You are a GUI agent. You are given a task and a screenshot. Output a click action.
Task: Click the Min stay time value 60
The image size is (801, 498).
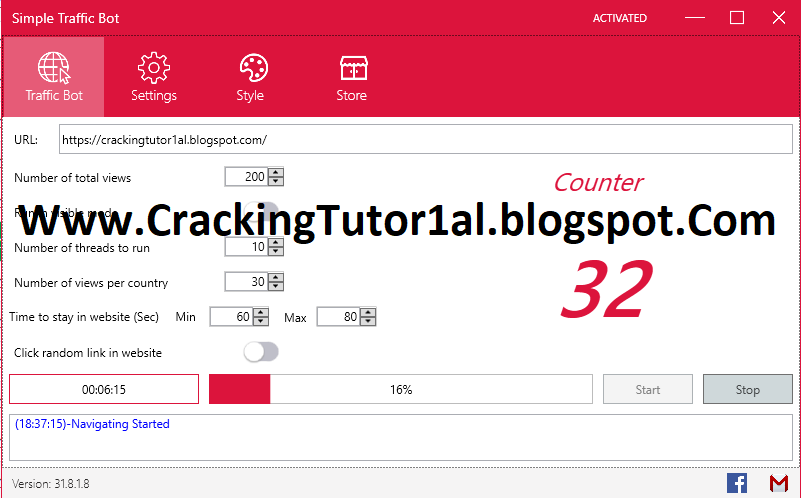click(x=231, y=317)
